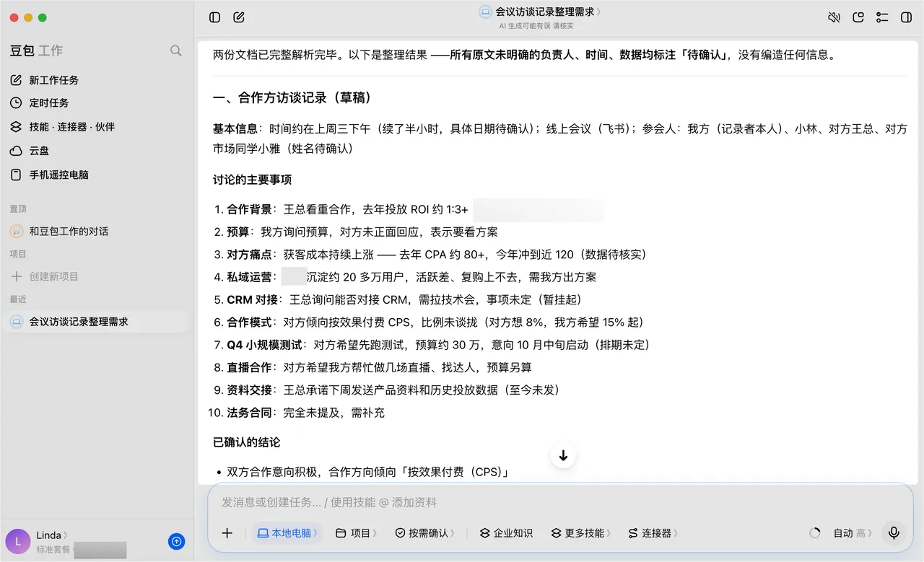
Task: Click the heading 一、合作方访谈记录（草稿）
Action: 295,98
